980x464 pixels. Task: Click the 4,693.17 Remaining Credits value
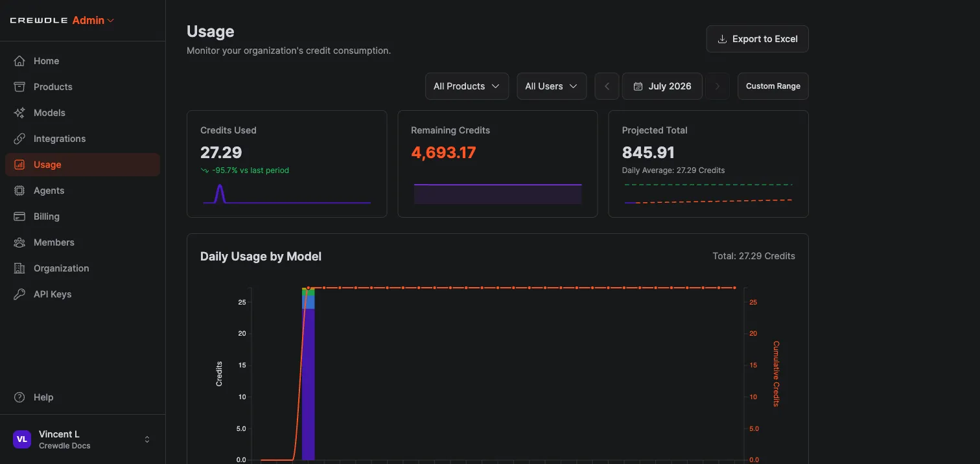point(443,152)
